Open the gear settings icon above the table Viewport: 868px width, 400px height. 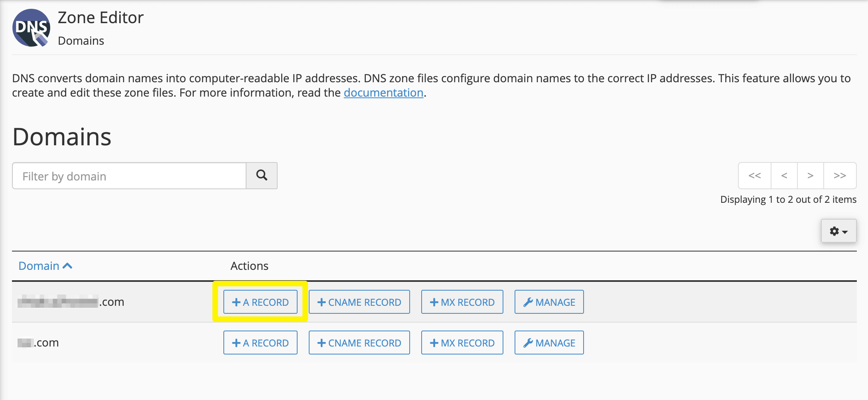(835, 231)
